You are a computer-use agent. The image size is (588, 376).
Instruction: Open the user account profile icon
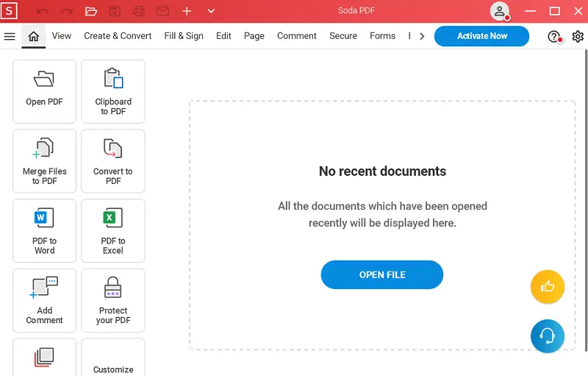500,11
